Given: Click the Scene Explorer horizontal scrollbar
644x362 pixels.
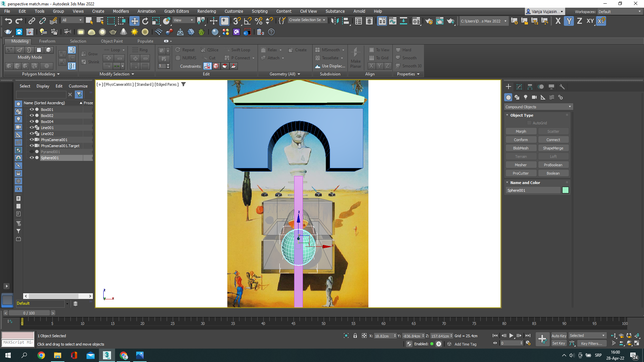Looking at the screenshot, I should click(x=58, y=296).
